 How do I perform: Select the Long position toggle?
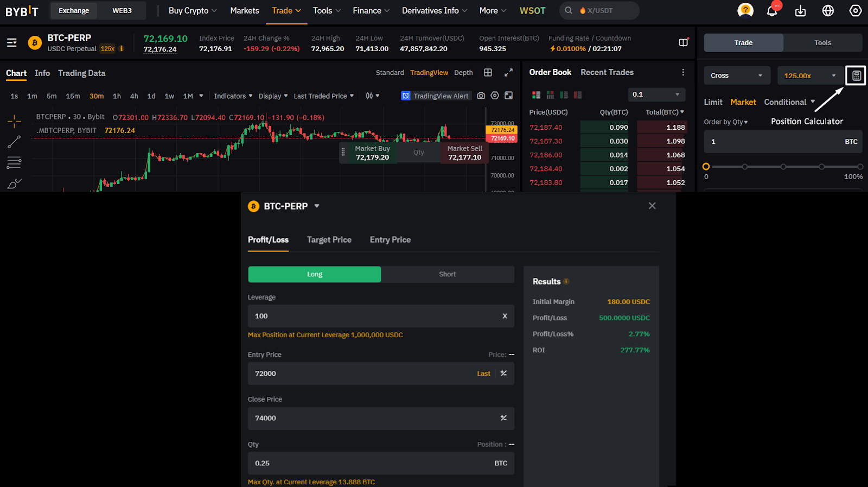point(315,274)
